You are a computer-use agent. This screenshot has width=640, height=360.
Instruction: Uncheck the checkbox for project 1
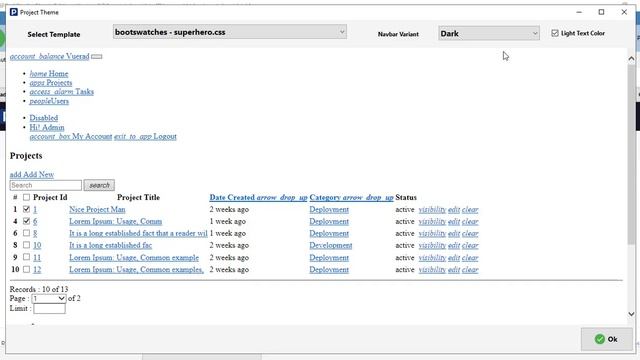click(x=27, y=209)
